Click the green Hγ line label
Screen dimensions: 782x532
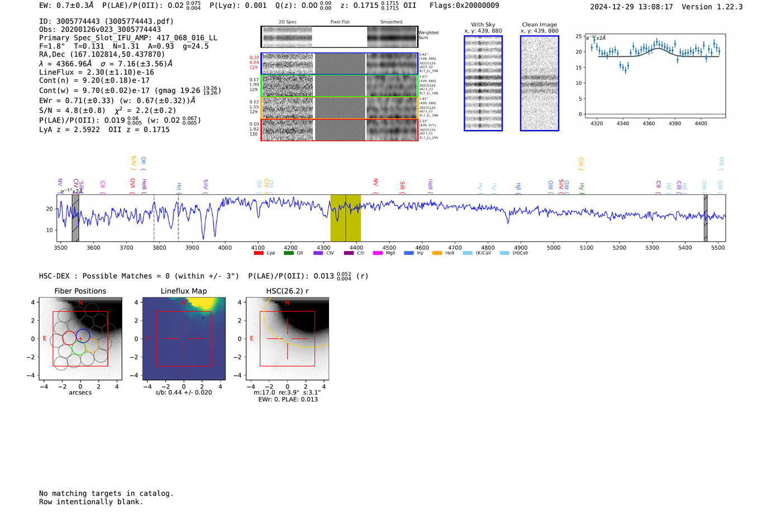[581, 187]
